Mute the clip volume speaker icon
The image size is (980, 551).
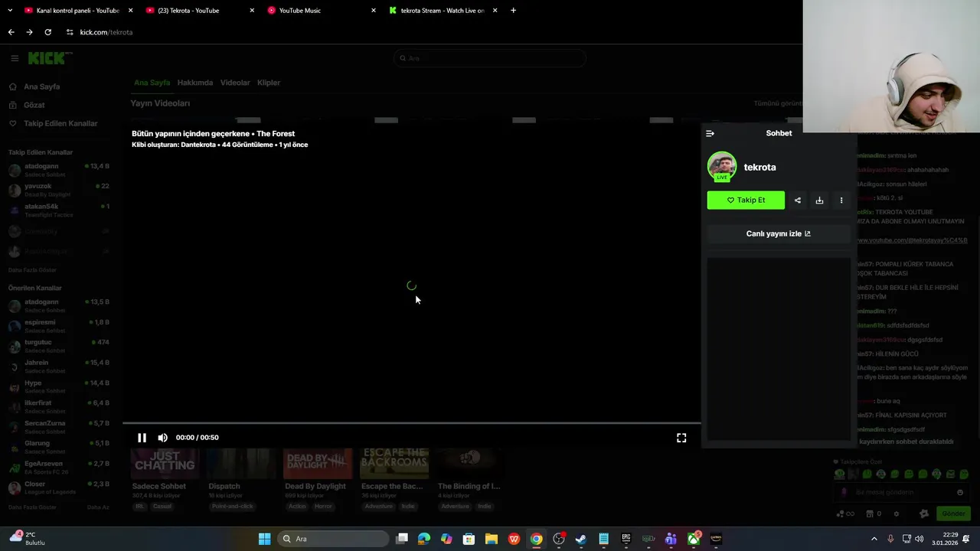[x=162, y=438]
